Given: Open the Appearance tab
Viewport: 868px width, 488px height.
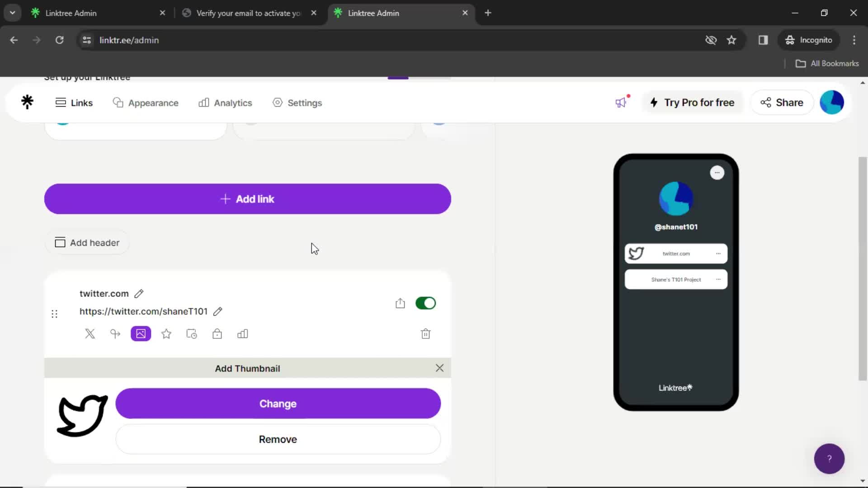Looking at the screenshot, I should [146, 103].
